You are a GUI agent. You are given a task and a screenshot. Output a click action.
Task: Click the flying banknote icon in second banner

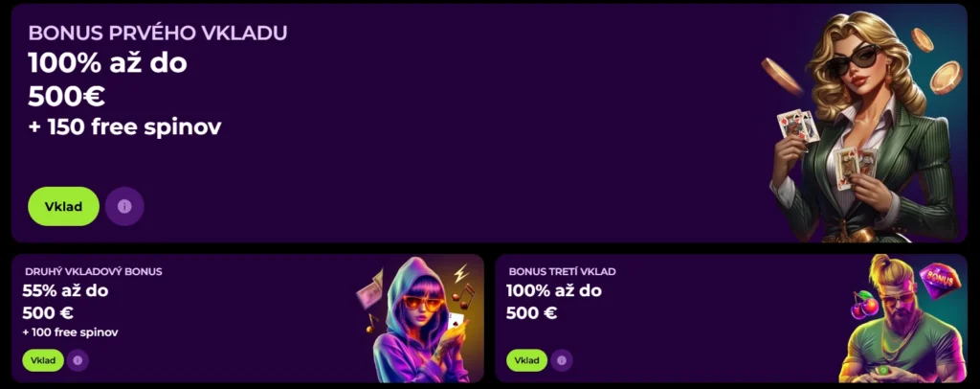coord(369,289)
